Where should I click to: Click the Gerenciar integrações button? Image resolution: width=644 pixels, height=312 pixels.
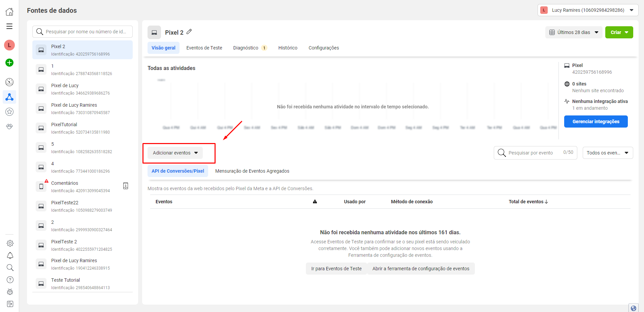click(596, 122)
